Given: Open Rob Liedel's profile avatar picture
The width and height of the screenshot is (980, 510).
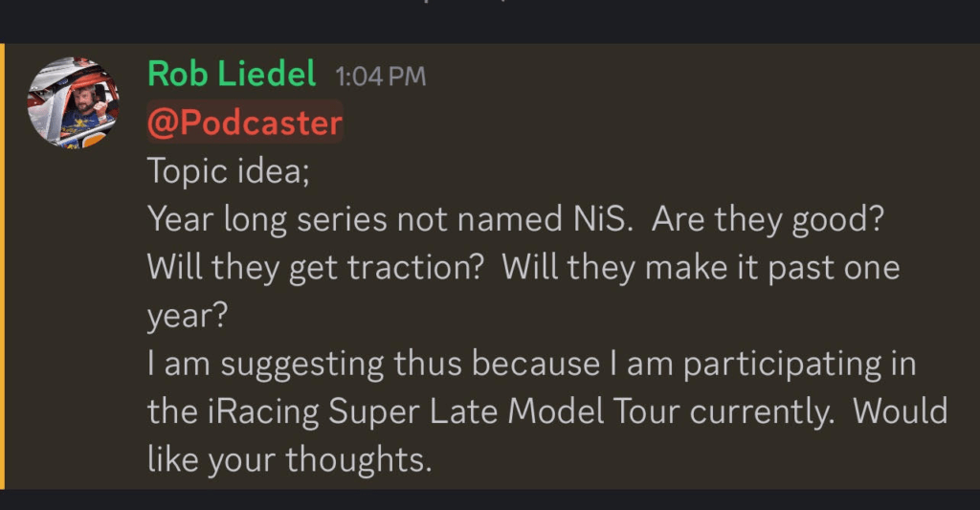Looking at the screenshot, I should [x=73, y=102].
